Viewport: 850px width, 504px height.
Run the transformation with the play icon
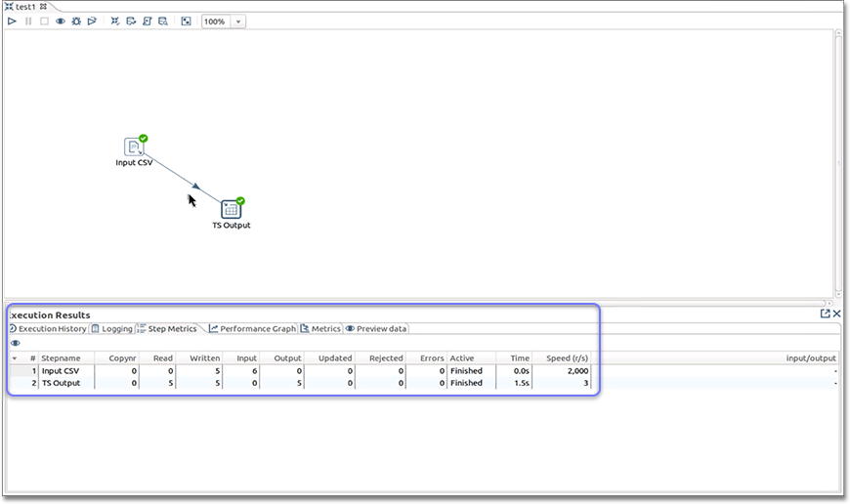click(13, 21)
